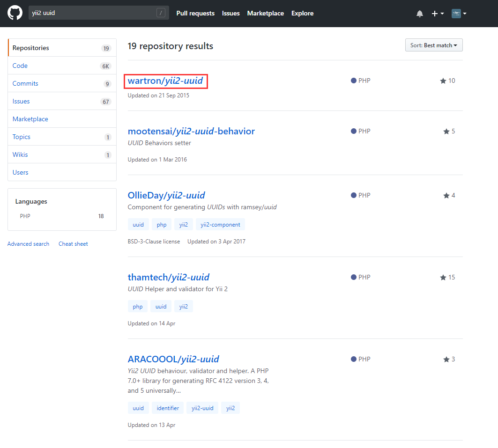Focus the search field containing yii2 uuid
Image resolution: width=498 pixels, height=448 pixels.
tap(91, 13)
